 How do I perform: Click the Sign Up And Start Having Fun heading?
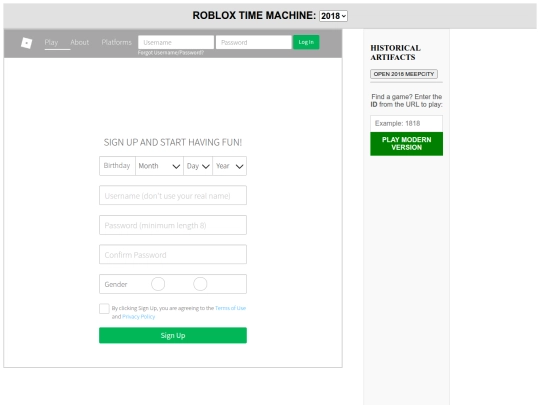173,142
